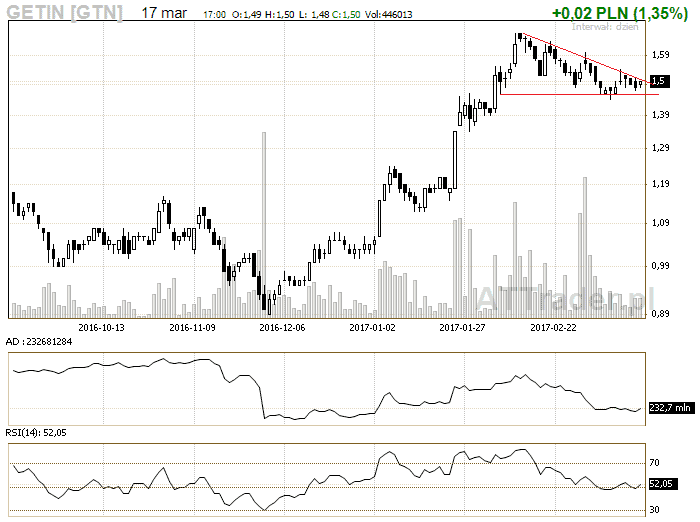The height and width of the screenshot is (522, 700).
Task: Click the 1,59 price axis label
Action: (x=659, y=54)
